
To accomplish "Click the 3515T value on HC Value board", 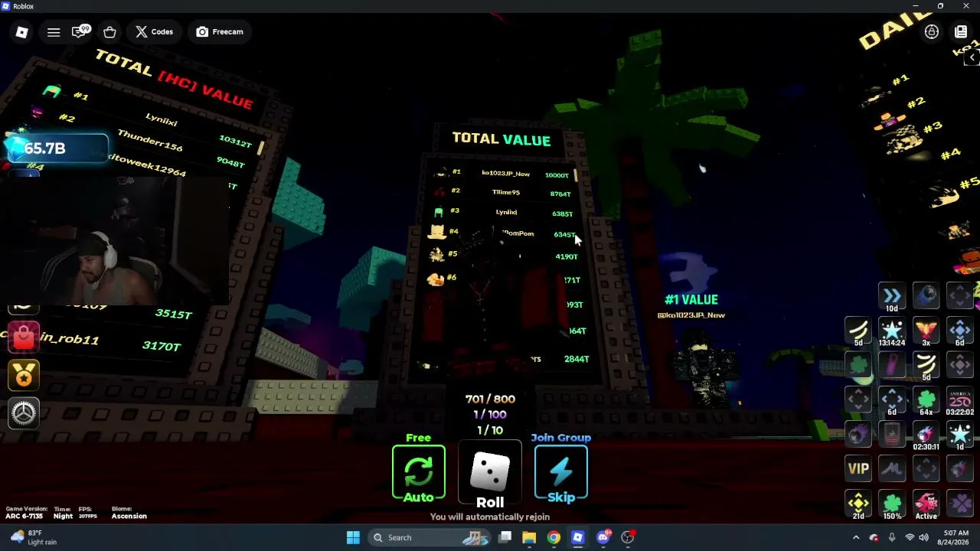I will [173, 314].
